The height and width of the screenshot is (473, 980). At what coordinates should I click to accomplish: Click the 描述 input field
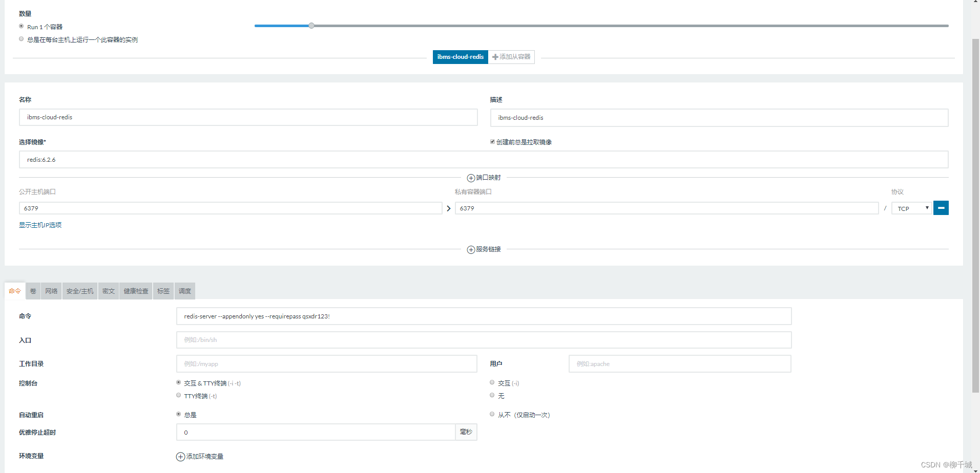point(719,118)
